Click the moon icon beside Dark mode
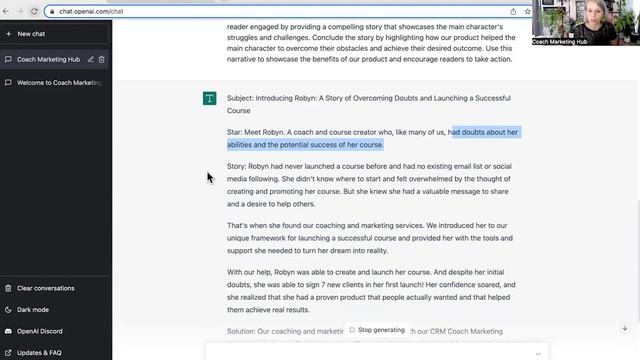 click(x=8, y=310)
